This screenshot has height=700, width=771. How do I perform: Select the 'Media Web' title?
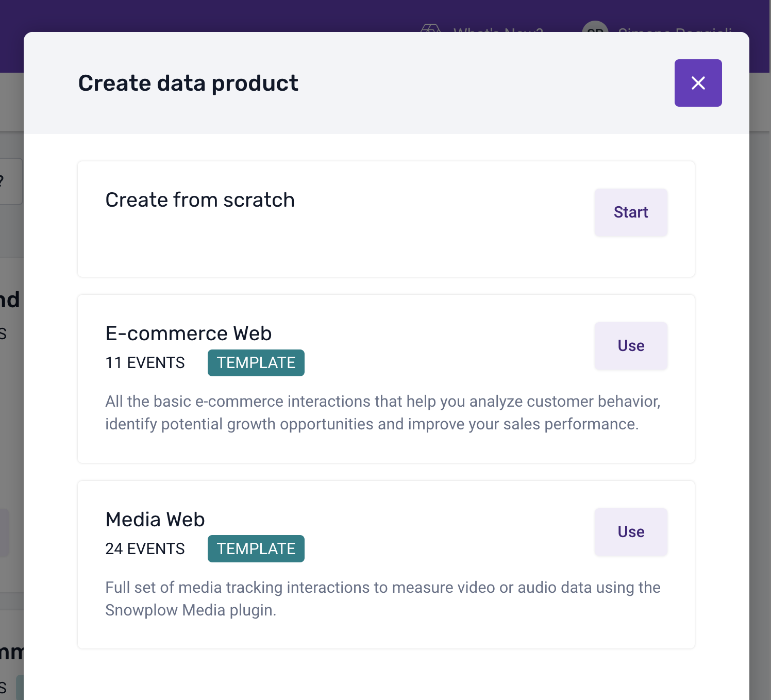155,520
